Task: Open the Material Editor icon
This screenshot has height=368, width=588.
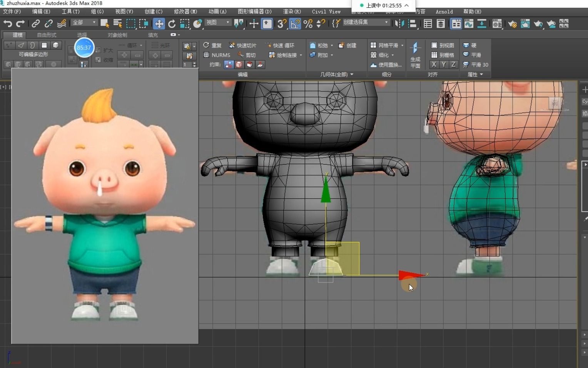Action: (x=497, y=24)
